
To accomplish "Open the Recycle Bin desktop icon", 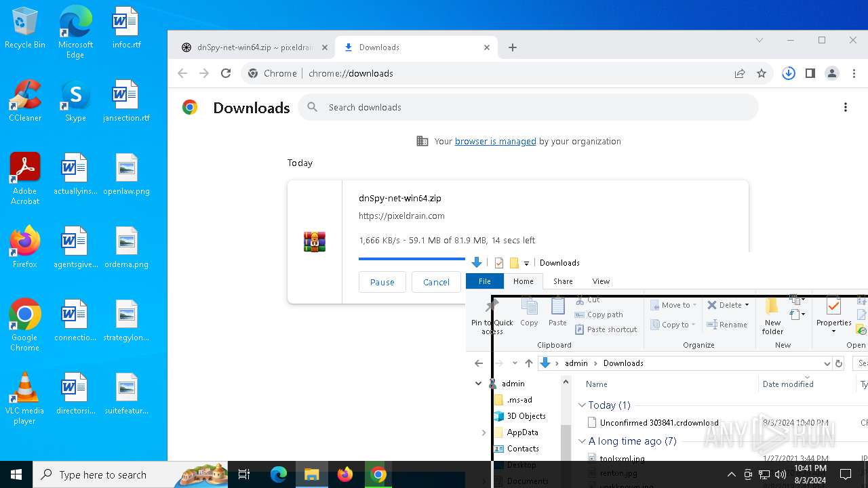I will pos(25,28).
